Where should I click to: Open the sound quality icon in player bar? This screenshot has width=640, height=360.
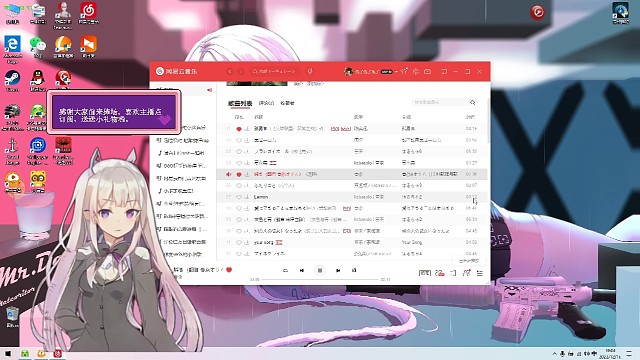coord(425,273)
